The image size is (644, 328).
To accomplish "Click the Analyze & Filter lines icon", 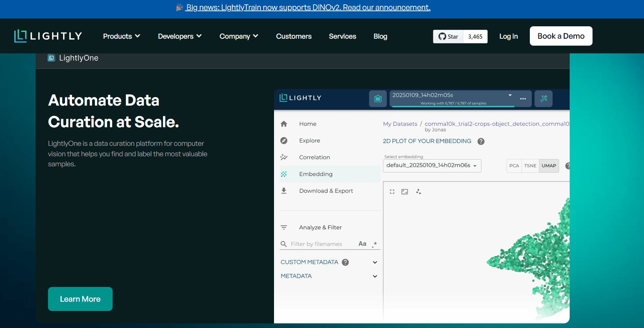I will pyautogui.click(x=284, y=227).
